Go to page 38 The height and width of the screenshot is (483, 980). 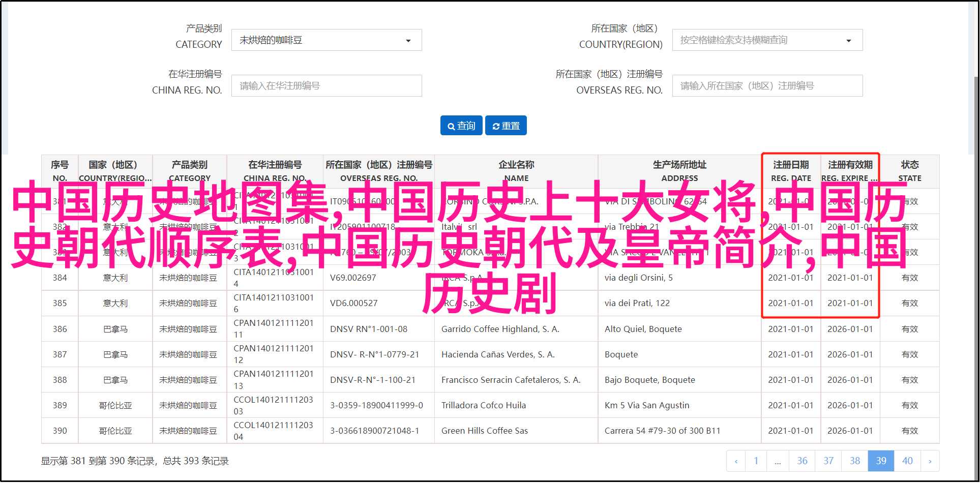(855, 461)
